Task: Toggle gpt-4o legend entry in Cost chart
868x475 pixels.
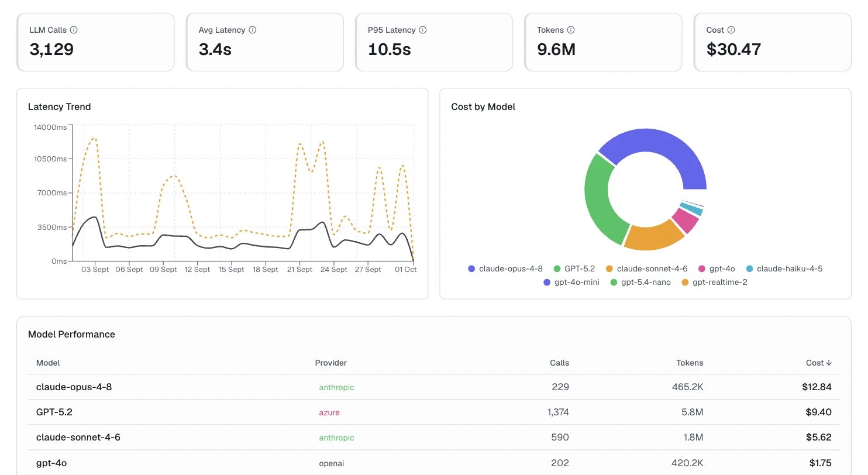Action: pos(716,269)
